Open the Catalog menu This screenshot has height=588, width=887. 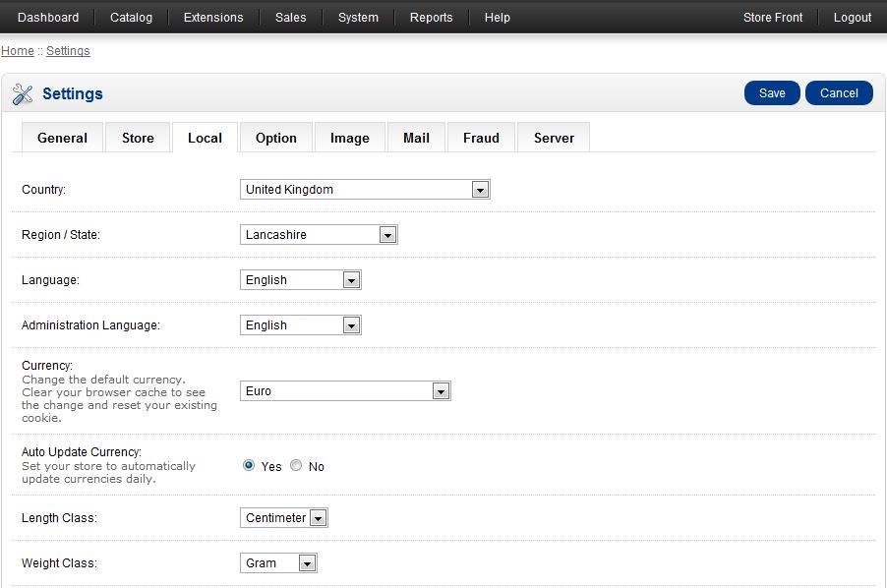pos(131,18)
